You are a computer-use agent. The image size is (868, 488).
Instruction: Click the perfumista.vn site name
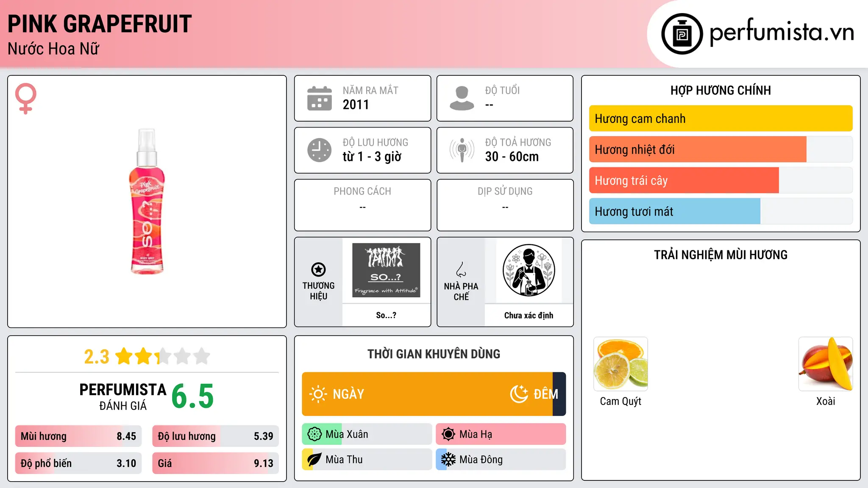tap(782, 33)
